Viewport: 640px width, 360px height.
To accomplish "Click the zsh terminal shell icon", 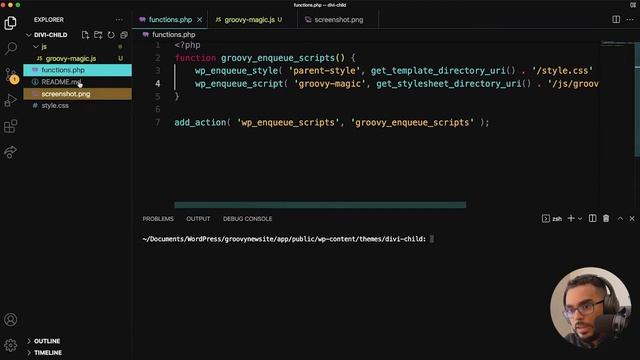I will [546, 219].
